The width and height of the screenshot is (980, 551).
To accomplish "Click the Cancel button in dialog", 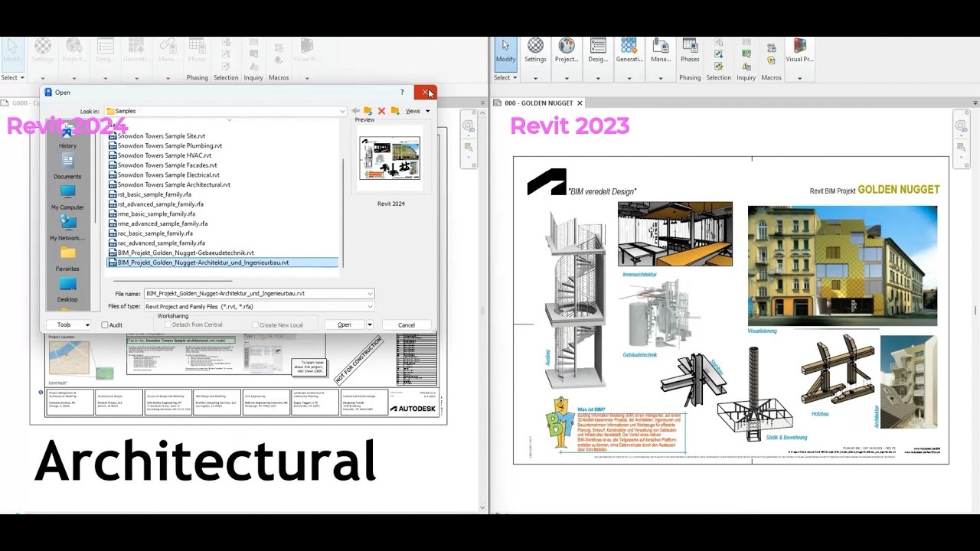I will [x=407, y=324].
